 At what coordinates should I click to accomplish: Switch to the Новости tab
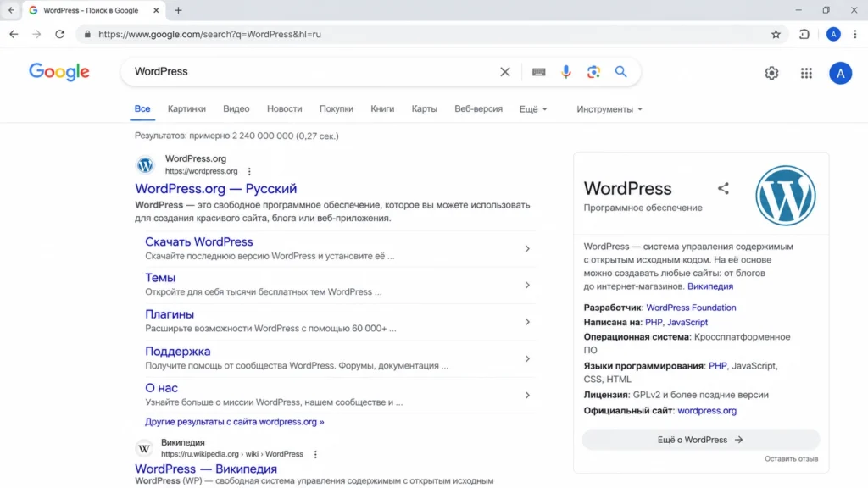pyautogui.click(x=285, y=109)
